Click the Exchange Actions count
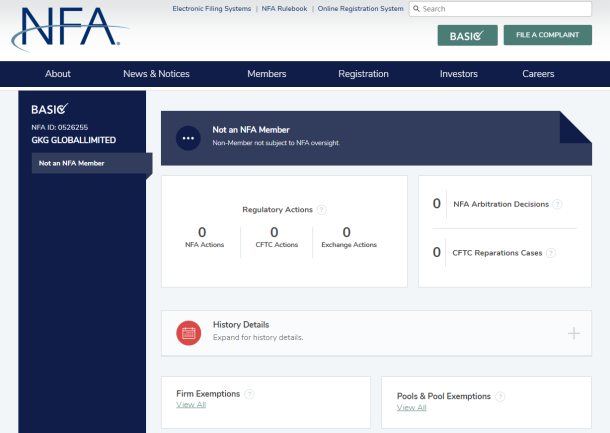Viewport: 610px width, 433px height. pos(347,232)
